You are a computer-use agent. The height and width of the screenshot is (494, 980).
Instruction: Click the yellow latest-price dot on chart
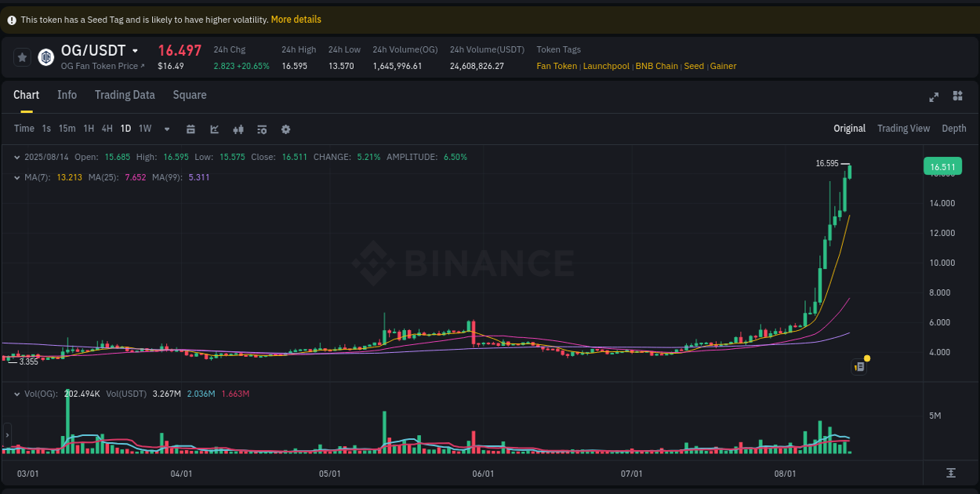[x=867, y=358]
